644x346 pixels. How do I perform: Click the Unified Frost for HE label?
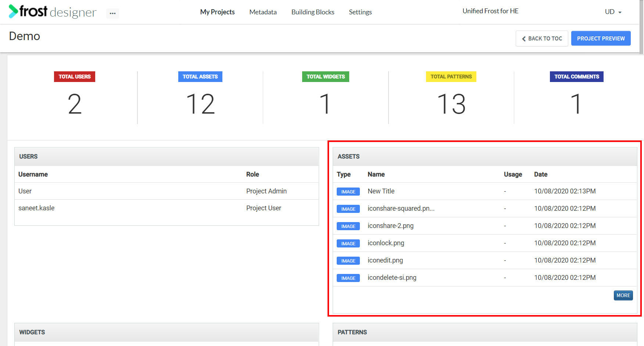pos(490,11)
